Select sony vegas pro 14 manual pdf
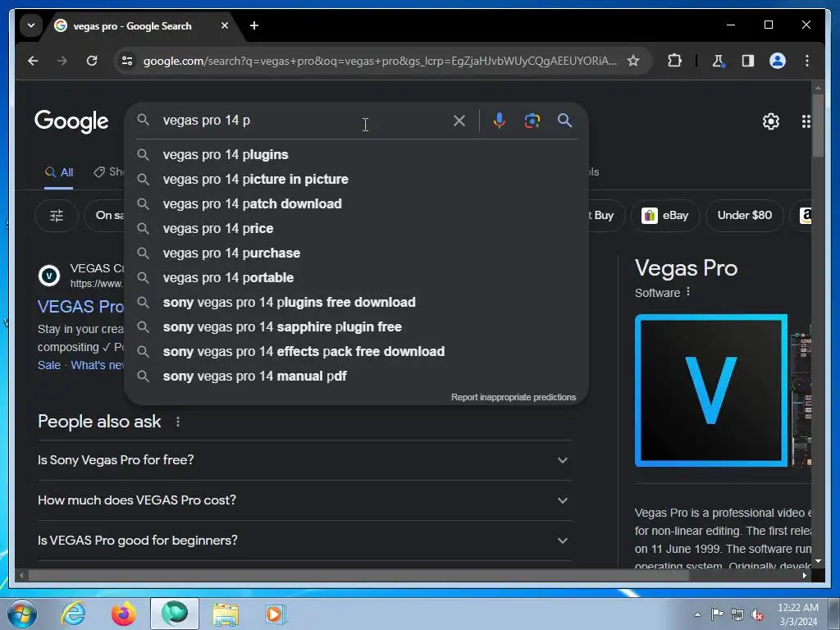Viewport: 840px width, 630px height. coord(356,377)
